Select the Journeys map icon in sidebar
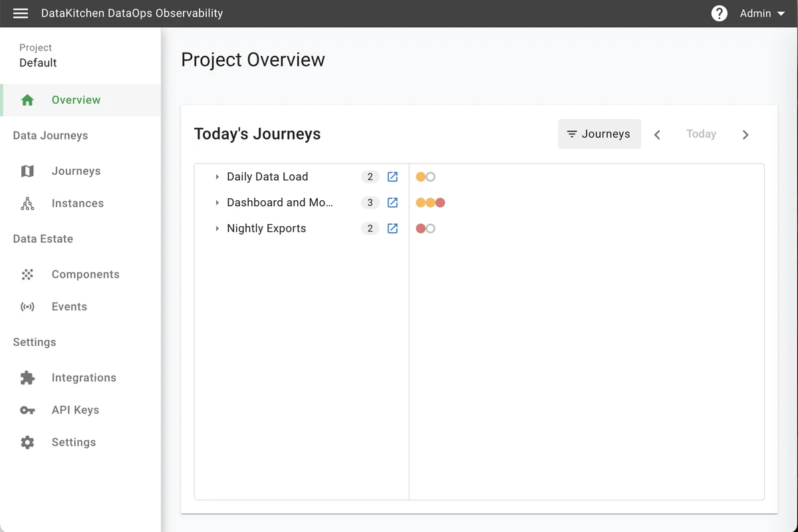This screenshot has height=532, width=798. click(27, 171)
